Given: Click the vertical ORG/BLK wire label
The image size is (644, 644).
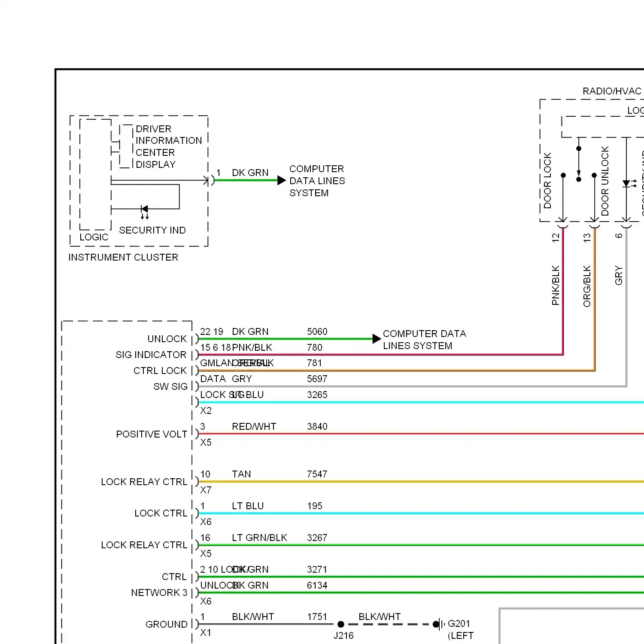Looking at the screenshot, I should point(587,286).
